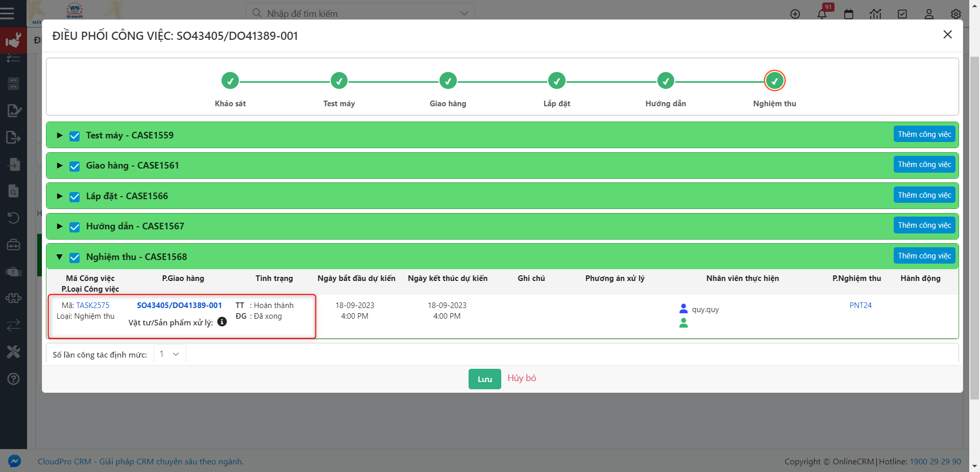Open the wrench tools sidebar icon

tap(13, 351)
